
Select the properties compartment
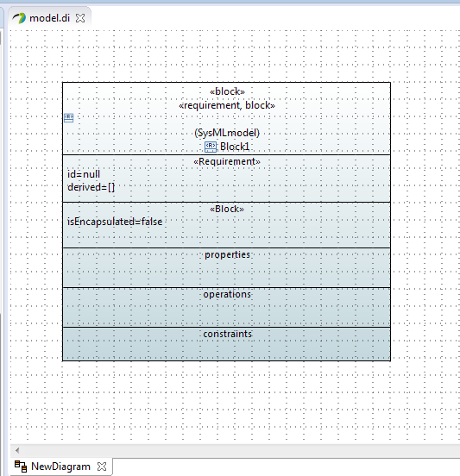pyautogui.click(x=227, y=267)
